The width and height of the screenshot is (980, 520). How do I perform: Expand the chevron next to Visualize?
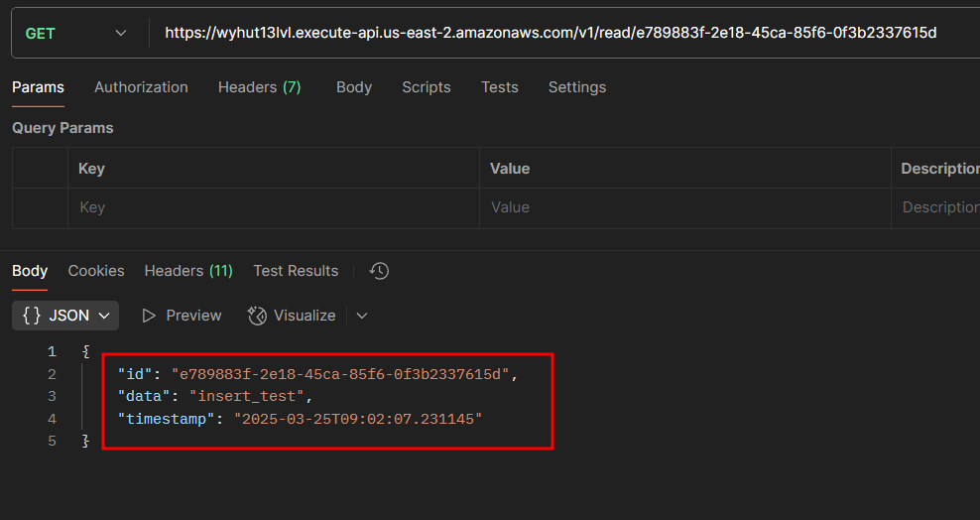(362, 316)
